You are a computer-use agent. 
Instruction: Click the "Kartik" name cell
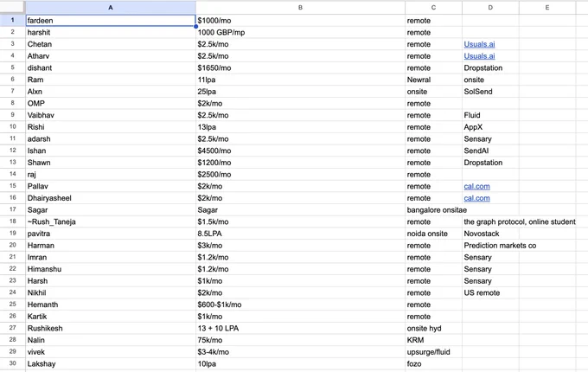tap(111, 317)
